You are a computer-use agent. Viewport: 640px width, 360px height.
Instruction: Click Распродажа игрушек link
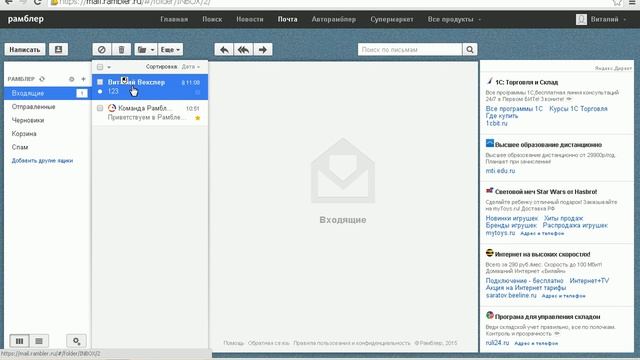(575, 225)
